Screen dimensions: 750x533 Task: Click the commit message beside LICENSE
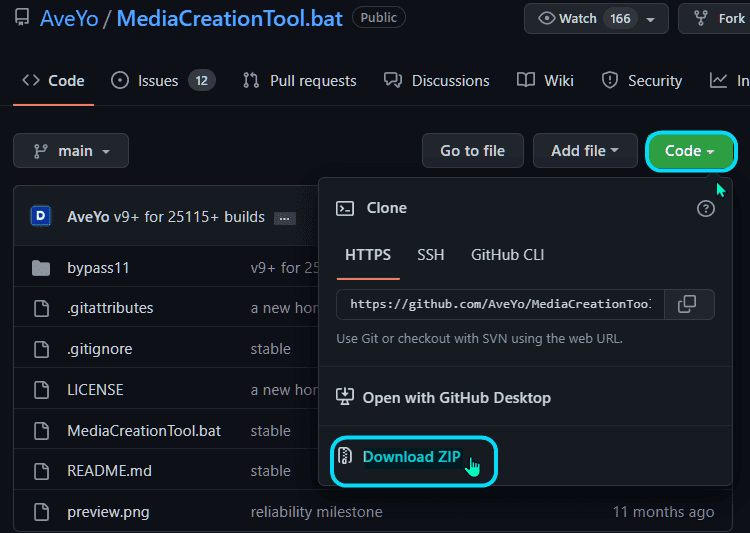(x=284, y=390)
